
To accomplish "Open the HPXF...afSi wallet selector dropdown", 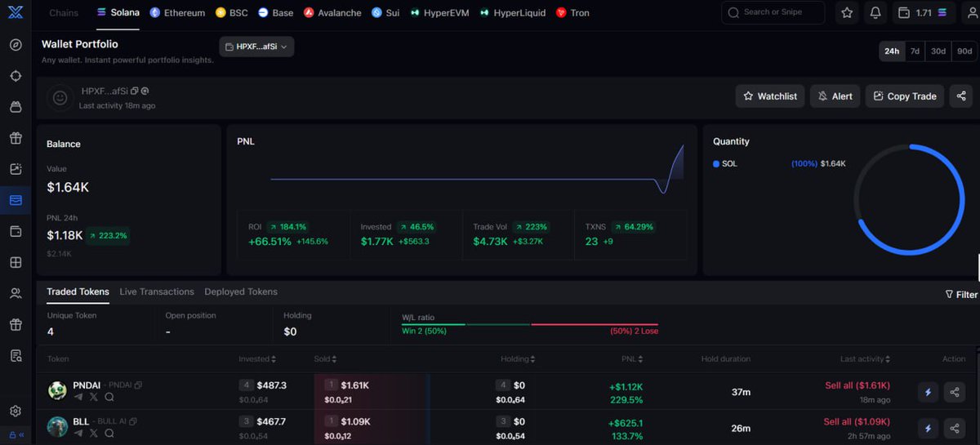I will click(x=256, y=47).
